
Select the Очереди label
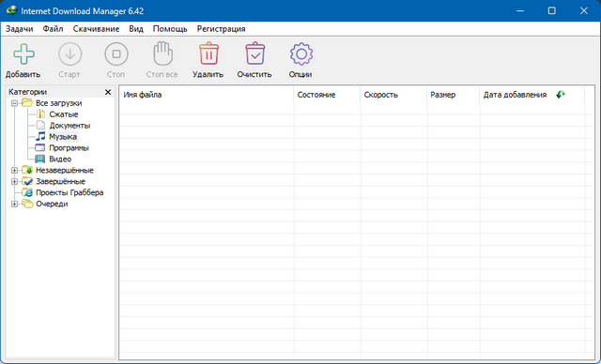52,204
